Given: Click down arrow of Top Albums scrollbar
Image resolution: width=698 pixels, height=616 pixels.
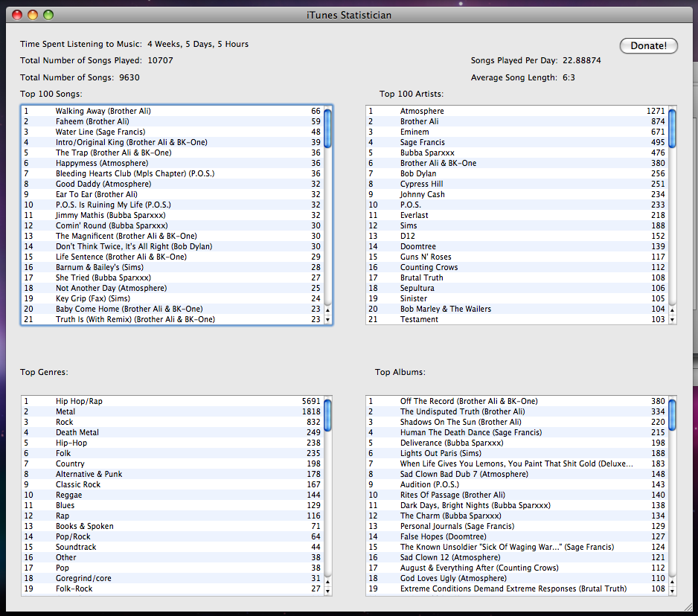Looking at the screenshot, I should click(672, 591).
